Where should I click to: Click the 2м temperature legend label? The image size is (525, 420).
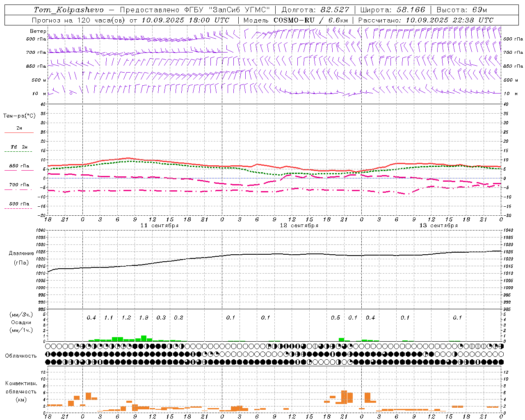point(19,128)
